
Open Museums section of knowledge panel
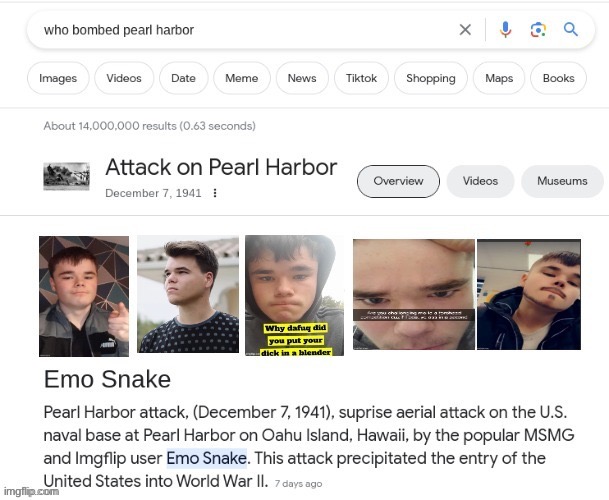562,181
